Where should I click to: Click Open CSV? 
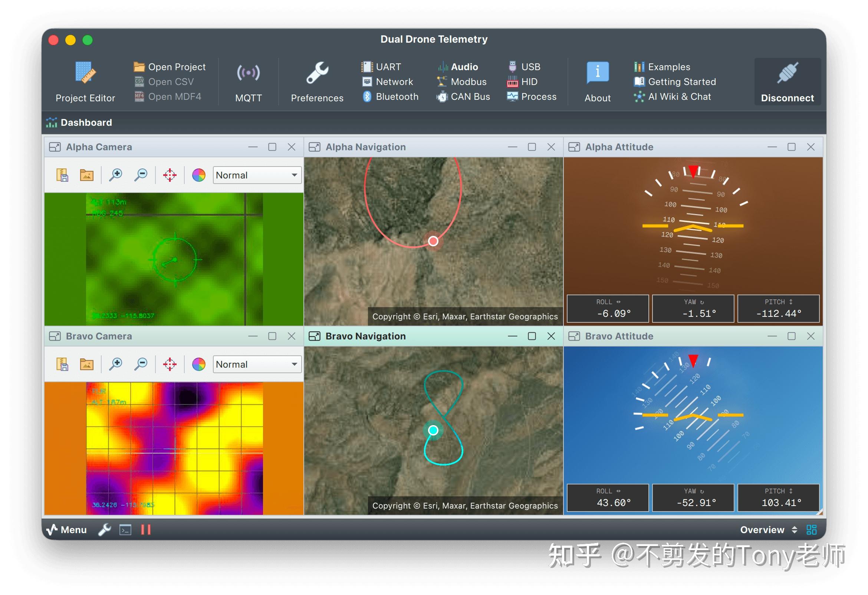point(164,82)
